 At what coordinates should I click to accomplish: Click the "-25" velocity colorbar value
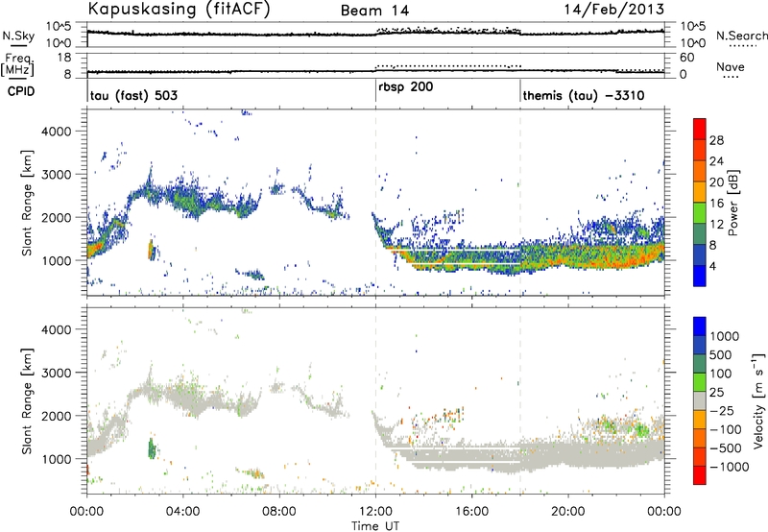coord(722,410)
